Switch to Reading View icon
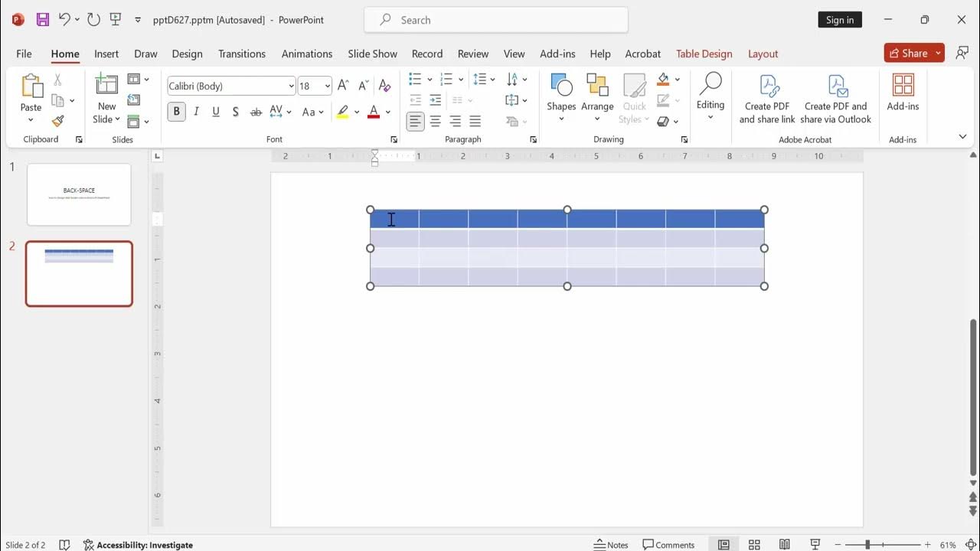 click(x=785, y=545)
